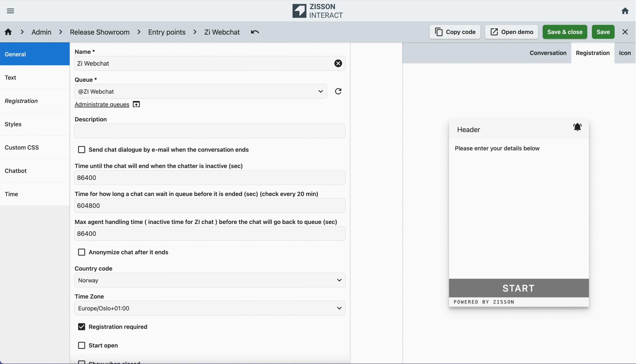The height and width of the screenshot is (364, 636).
Task: Enable send chat dialogue by e-mail
Action: [81, 149]
